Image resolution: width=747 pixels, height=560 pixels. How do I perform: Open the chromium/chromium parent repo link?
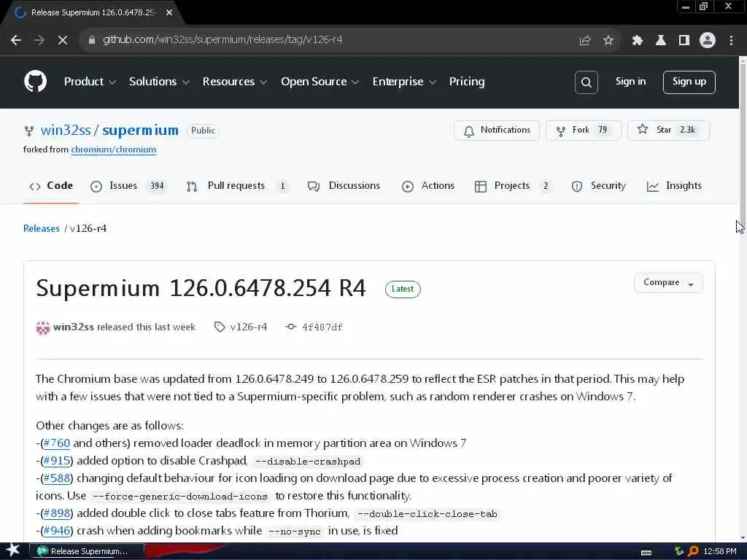[x=113, y=149]
